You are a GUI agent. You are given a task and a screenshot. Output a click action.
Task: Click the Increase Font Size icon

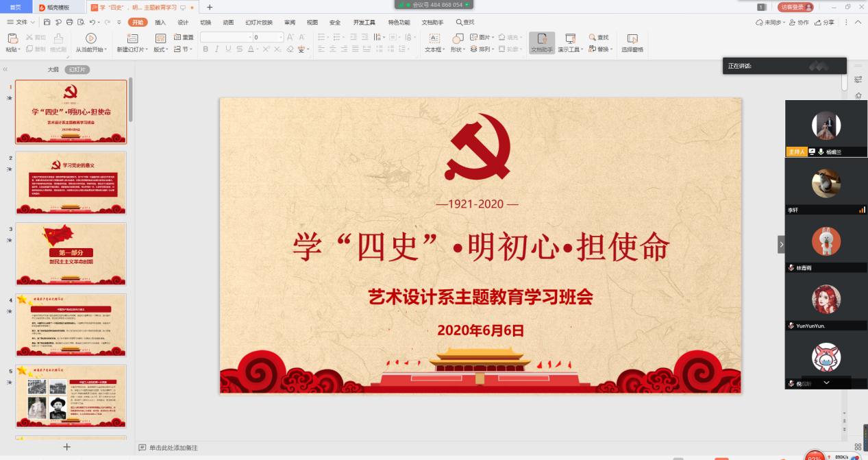(x=290, y=37)
